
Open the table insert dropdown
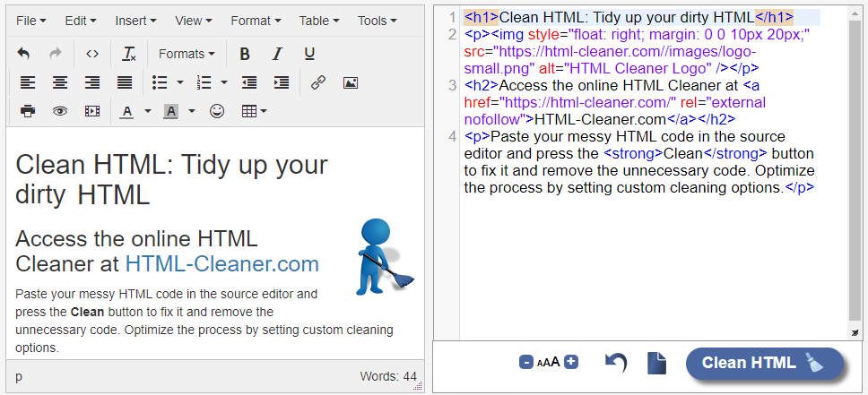click(255, 111)
